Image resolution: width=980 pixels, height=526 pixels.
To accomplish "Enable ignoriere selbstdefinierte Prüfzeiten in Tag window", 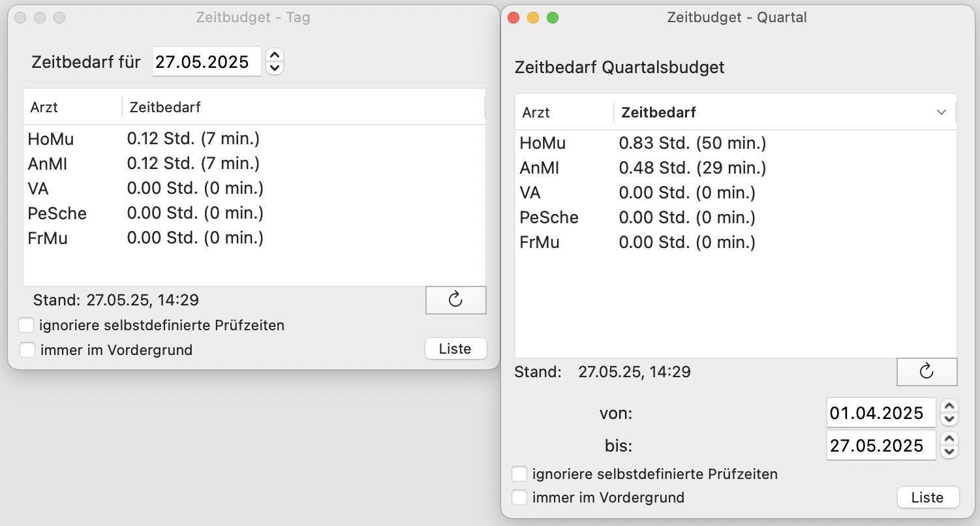I will click(x=27, y=325).
